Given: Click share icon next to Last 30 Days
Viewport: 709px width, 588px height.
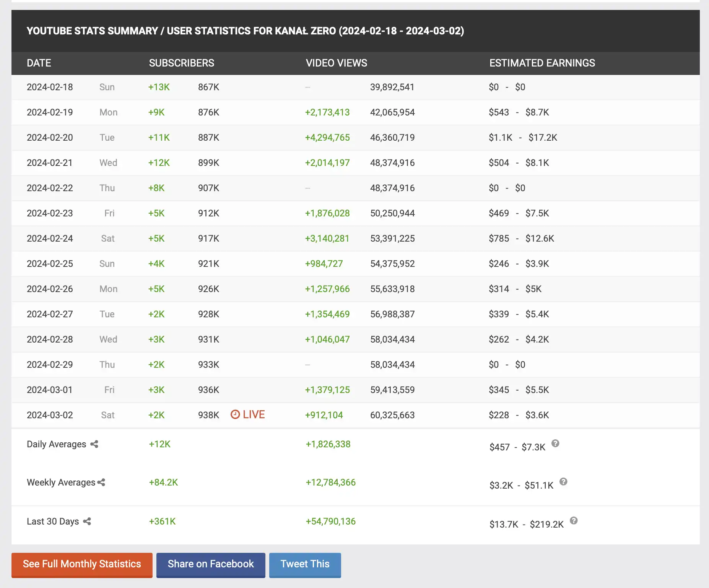Looking at the screenshot, I should 87,521.
